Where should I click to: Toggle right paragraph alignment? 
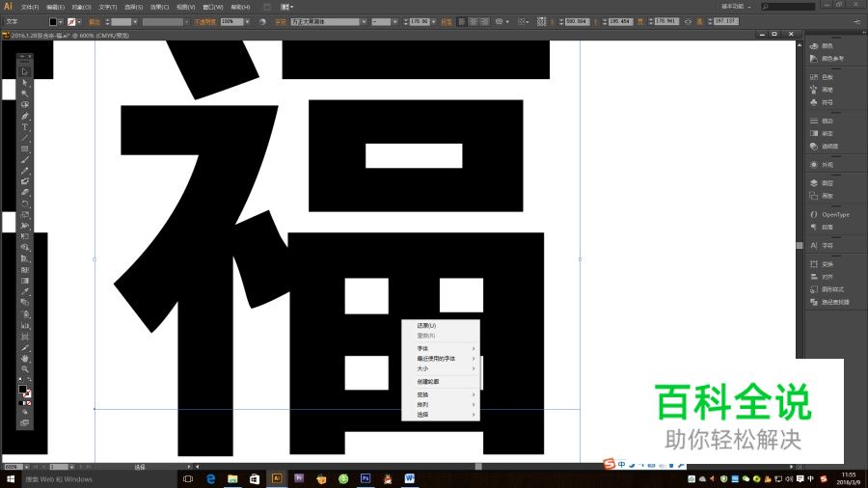click(484, 21)
